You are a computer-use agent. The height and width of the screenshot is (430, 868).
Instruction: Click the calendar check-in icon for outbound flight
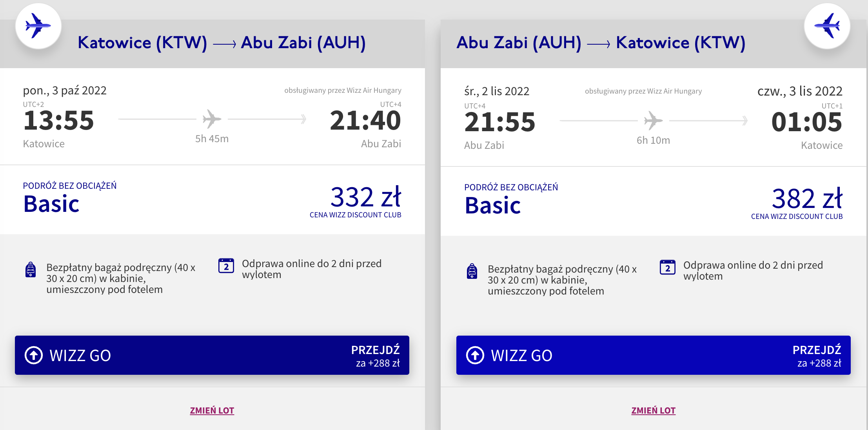tap(226, 266)
